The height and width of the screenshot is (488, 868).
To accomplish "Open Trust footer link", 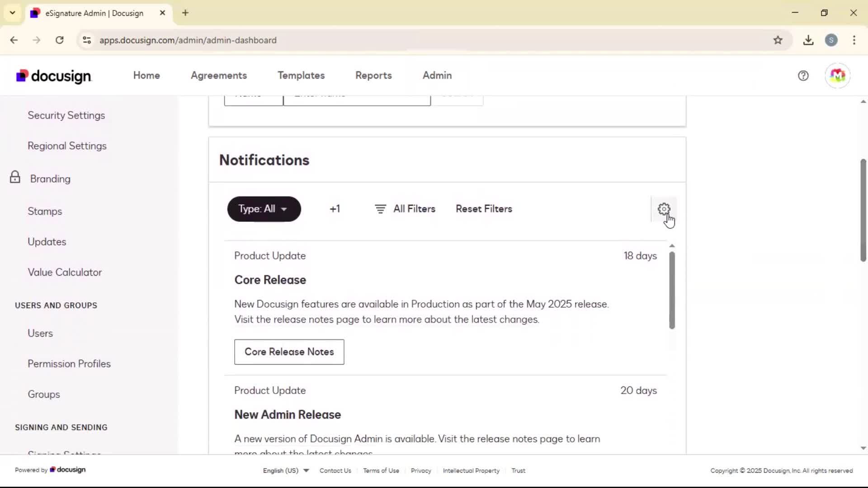I will pos(518,470).
